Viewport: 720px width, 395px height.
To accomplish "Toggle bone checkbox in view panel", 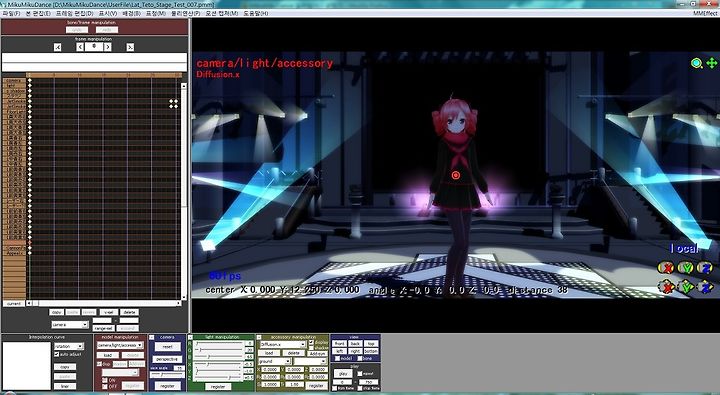I will point(360,358).
